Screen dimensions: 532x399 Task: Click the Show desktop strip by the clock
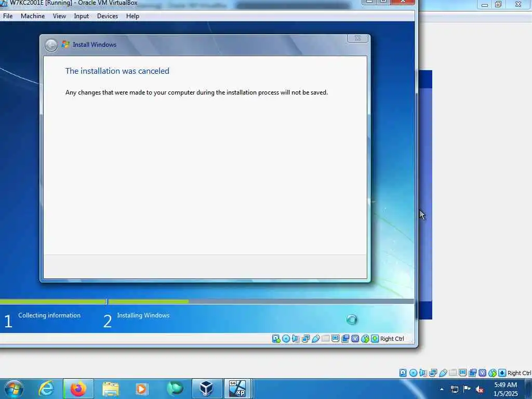point(528,389)
